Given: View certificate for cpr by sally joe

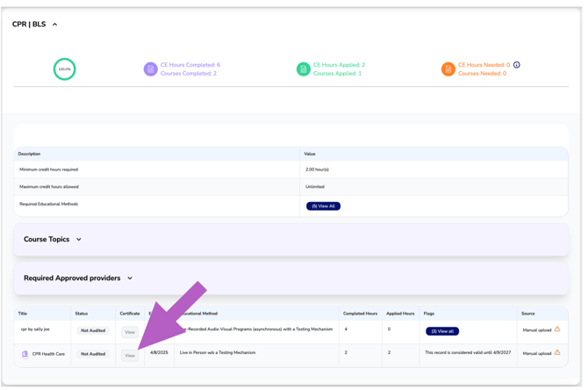Looking at the screenshot, I should [x=130, y=332].
